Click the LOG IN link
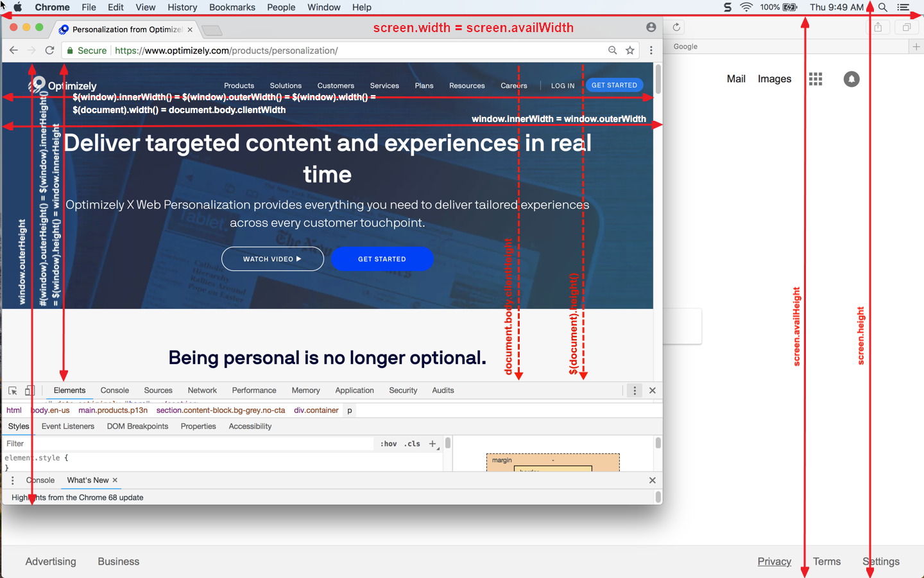 click(x=563, y=85)
